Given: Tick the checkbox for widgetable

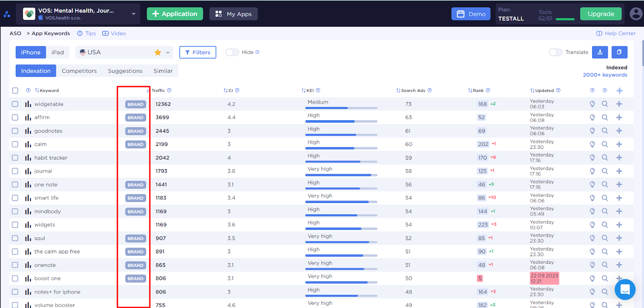Looking at the screenshot, I should (15, 104).
